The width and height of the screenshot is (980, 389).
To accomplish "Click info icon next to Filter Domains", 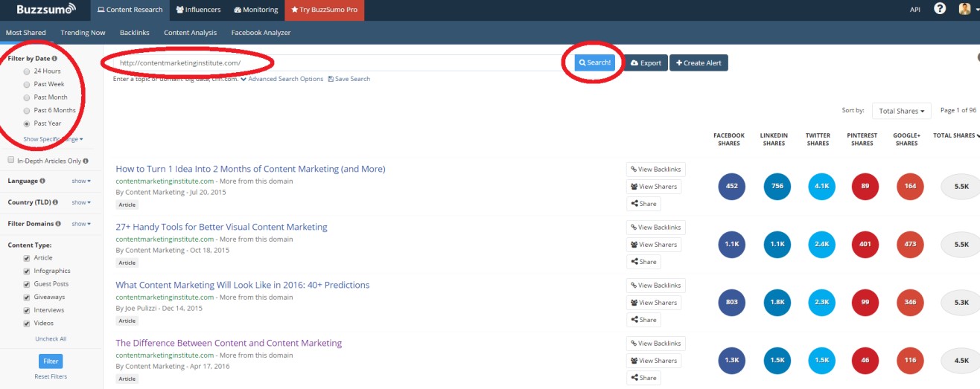I will click(x=58, y=224).
